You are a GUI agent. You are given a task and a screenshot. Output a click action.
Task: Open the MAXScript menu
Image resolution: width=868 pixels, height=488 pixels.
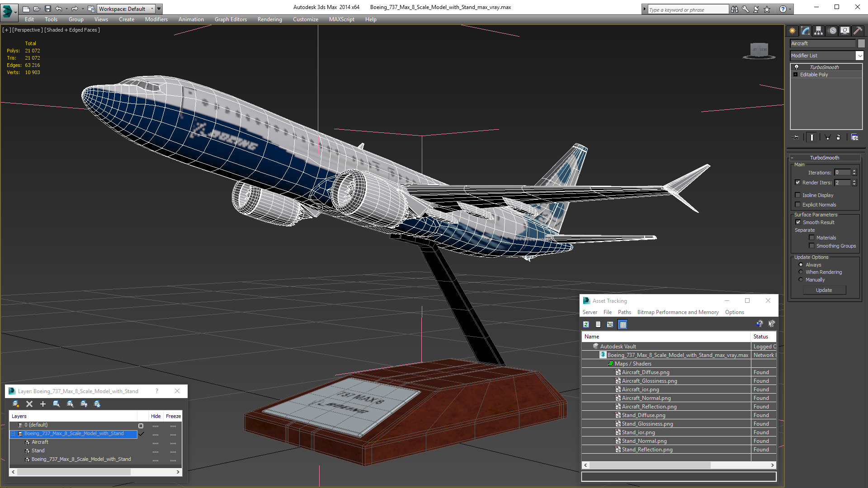(x=341, y=19)
